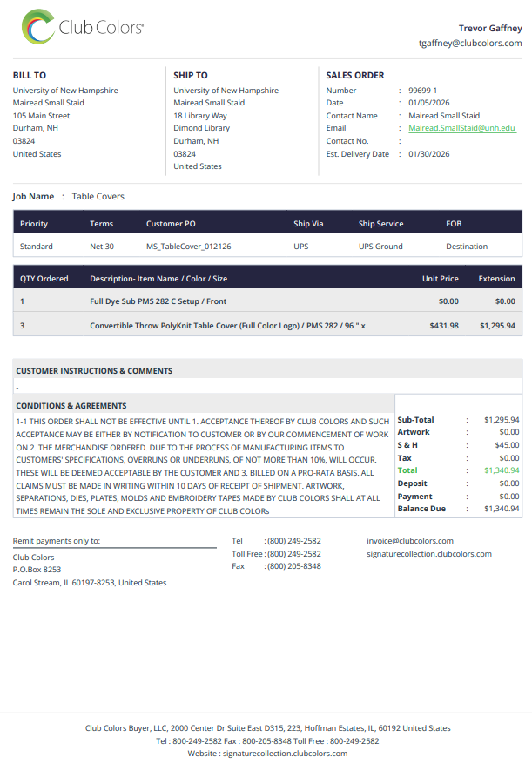
Task: Click the footer Website signaturecollection.clubcolors.com text
Action: (285, 754)
